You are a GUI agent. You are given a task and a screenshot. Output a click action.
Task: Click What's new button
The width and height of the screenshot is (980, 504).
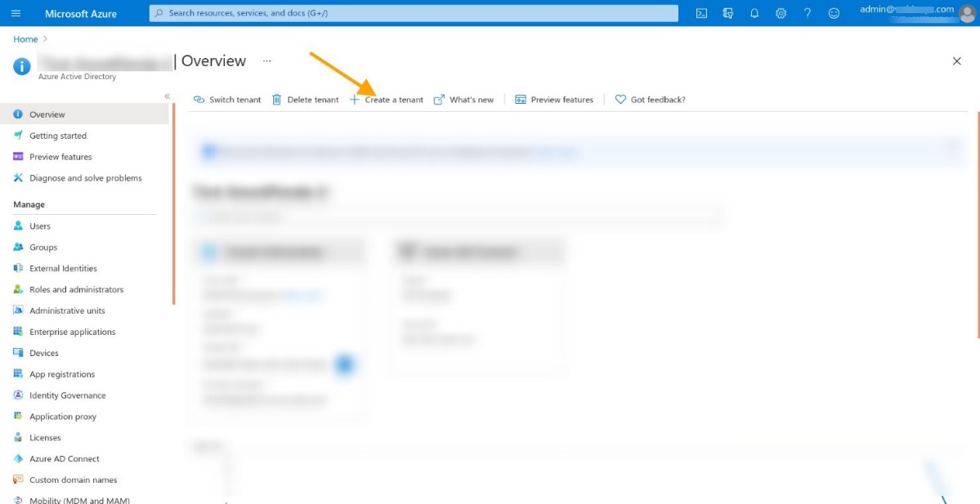click(463, 100)
